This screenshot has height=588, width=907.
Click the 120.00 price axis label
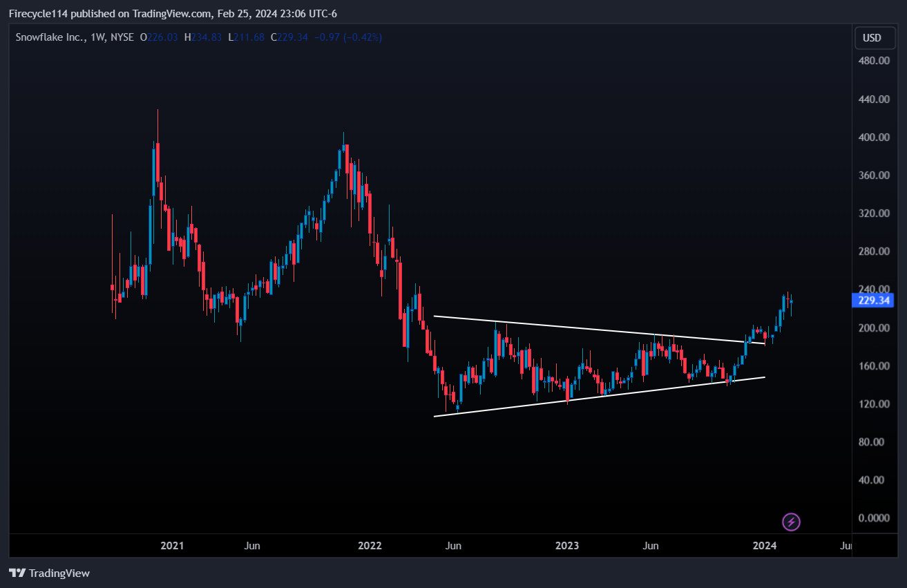tap(872, 404)
